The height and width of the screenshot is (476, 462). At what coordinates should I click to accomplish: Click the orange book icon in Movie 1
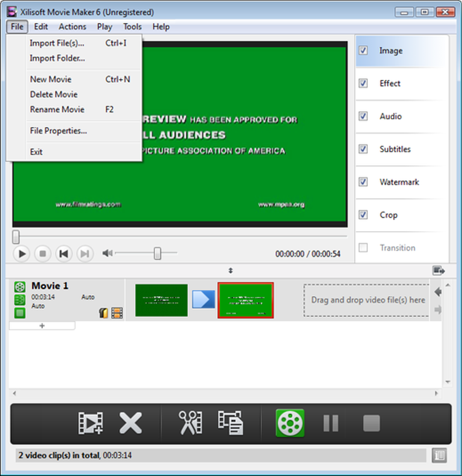(x=104, y=313)
